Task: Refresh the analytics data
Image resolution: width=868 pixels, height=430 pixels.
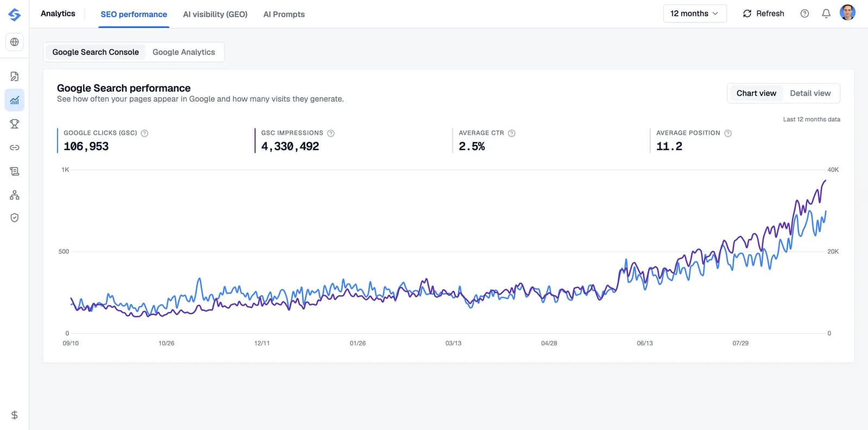Action: 763,14
